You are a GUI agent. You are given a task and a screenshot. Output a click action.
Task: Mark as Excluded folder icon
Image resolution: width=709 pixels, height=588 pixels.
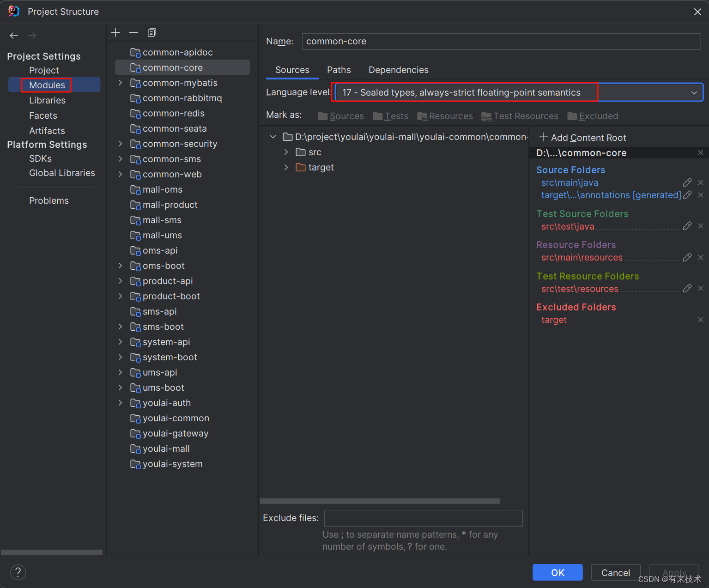[x=572, y=116]
